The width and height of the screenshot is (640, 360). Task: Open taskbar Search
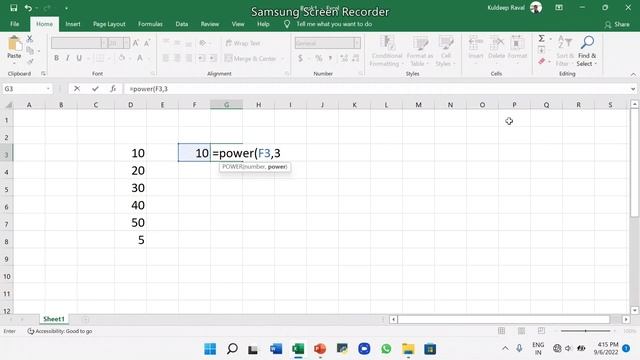232,349
